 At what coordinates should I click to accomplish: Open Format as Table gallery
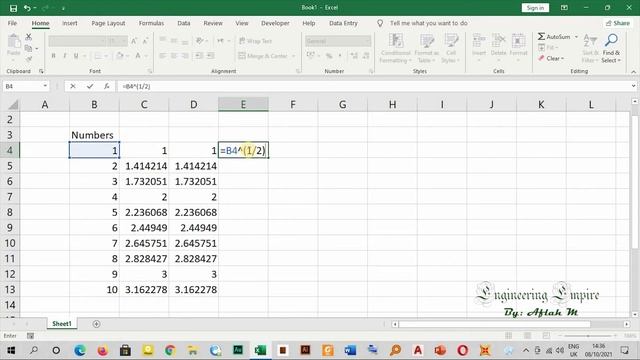(427, 49)
